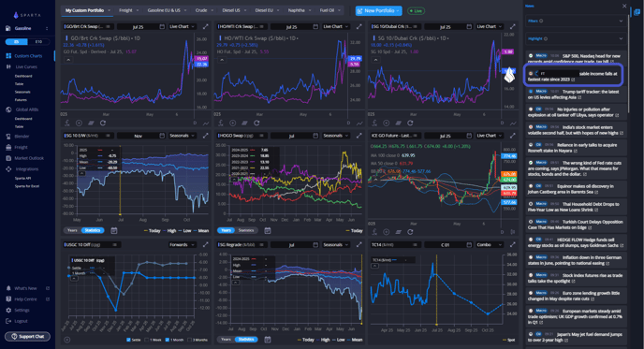The width and height of the screenshot is (644, 349).
Task: Open the Forwards dropdown on USGC 10 Diff chart
Action: [x=182, y=245]
